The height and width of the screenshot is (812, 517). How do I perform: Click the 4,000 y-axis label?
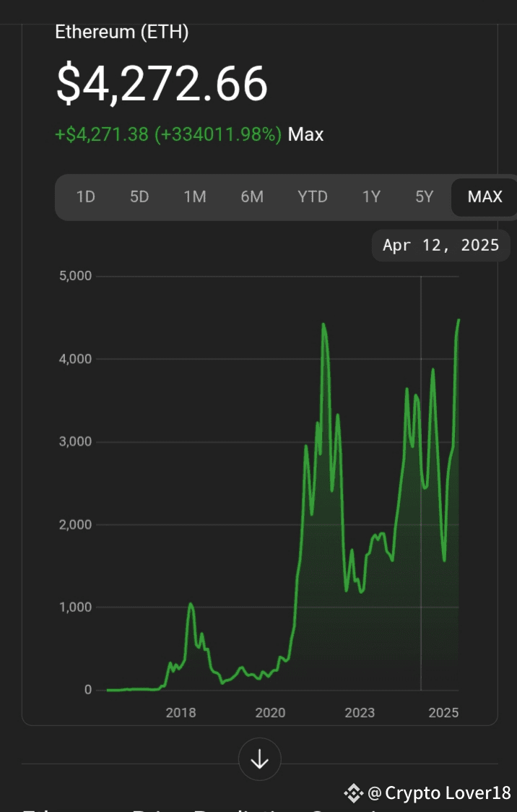[x=75, y=359]
